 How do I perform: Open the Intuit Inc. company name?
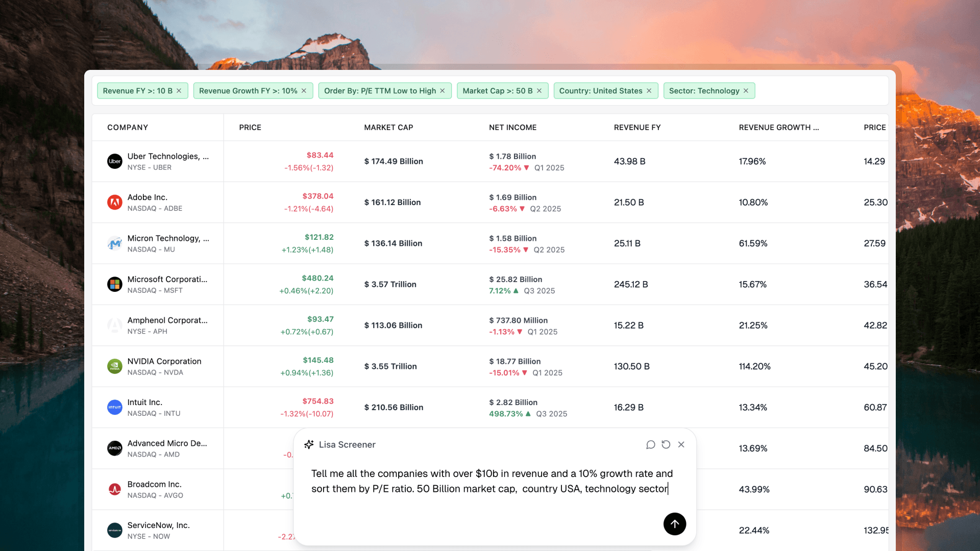point(145,402)
